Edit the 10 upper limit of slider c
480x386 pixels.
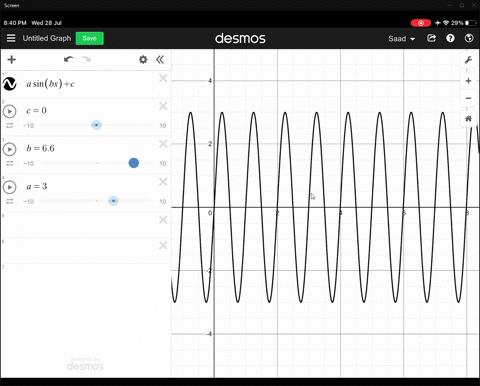(x=163, y=126)
